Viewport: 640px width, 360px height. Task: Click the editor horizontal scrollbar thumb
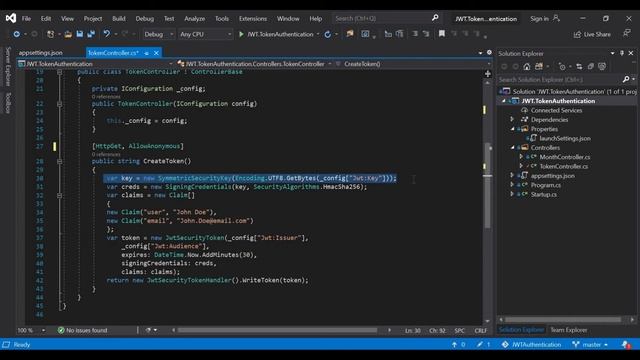coord(278,330)
